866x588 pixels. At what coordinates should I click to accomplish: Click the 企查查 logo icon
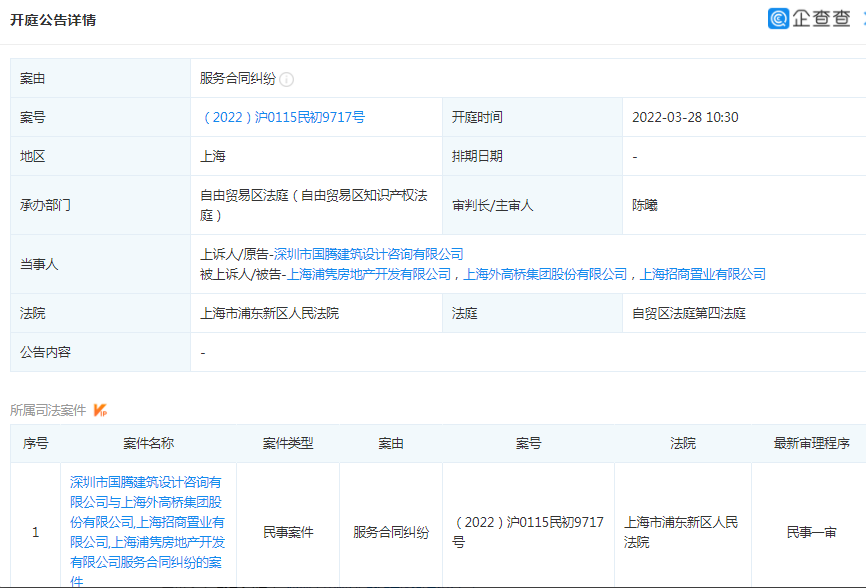coord(778,19)
